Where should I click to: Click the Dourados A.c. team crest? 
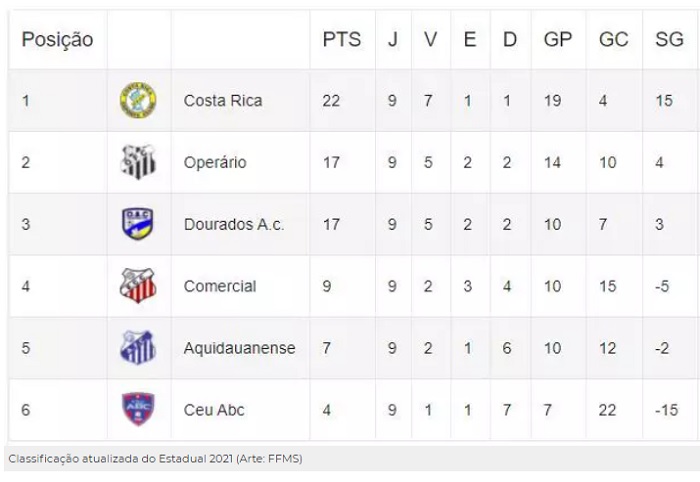(138, 224)
